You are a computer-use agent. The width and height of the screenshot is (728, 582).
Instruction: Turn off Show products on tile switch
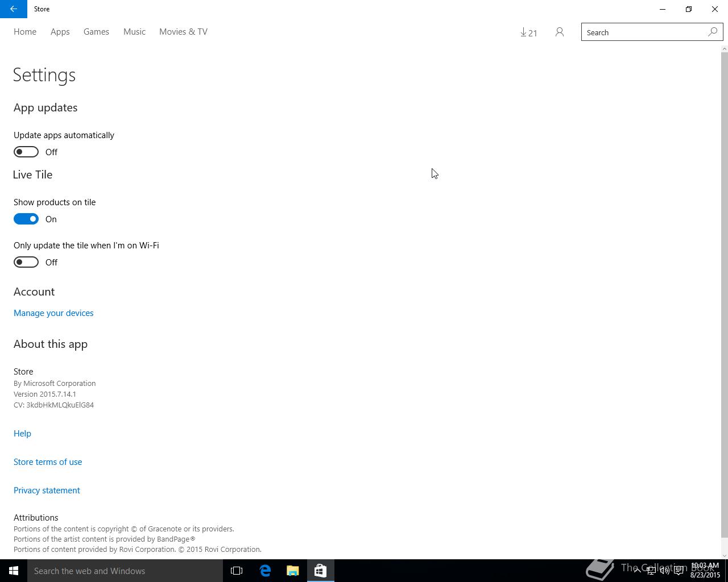point(26,219)
